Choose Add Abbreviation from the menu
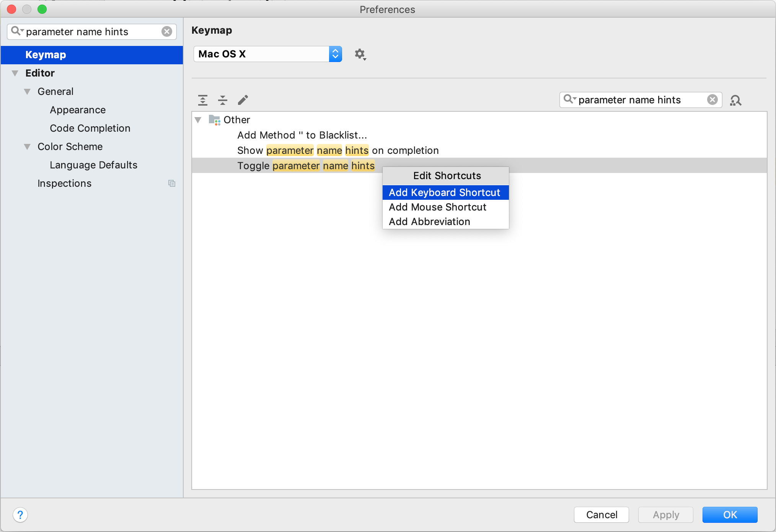 tap(429, 221)
